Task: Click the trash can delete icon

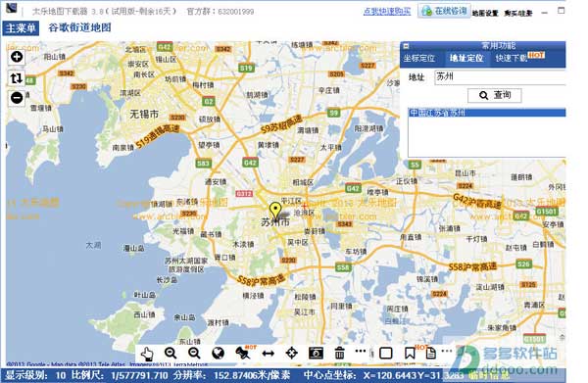Action: point(339,353)
